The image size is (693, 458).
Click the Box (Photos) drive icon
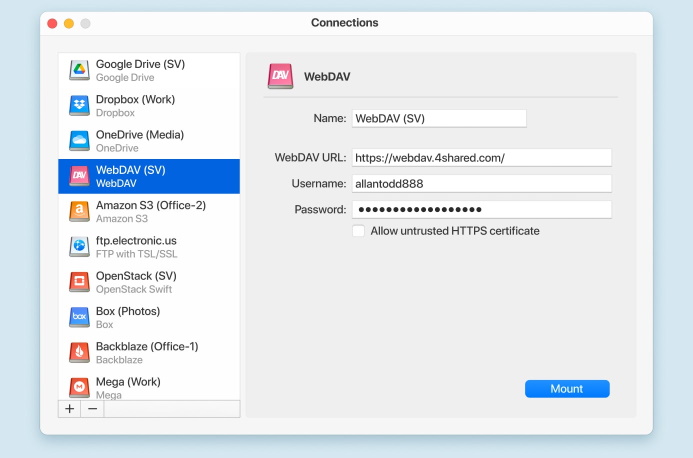[x=79, y=317]
